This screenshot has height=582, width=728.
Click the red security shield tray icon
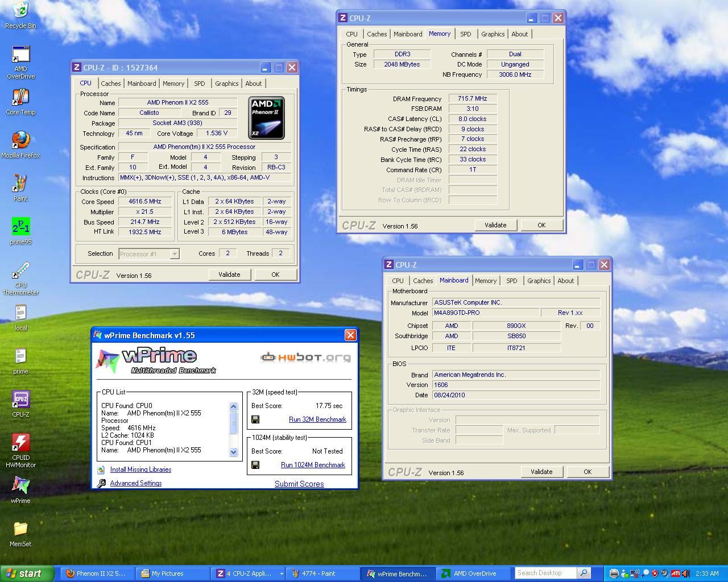click(655, 573)
